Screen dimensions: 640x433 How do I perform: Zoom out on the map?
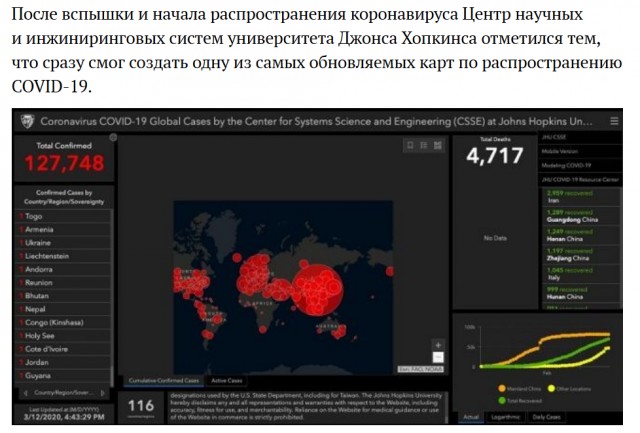pyautogui.click(x=438, y=357)
